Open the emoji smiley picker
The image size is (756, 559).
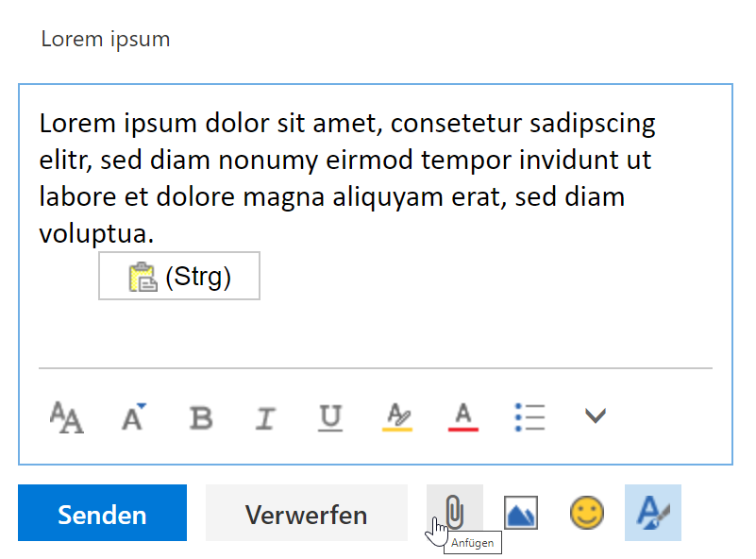click(x=587, y=513)
